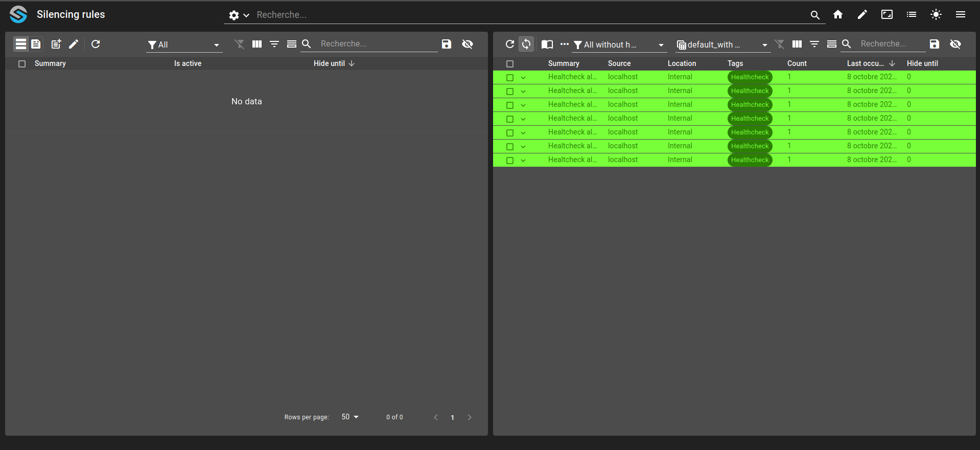
Task: Click the pencil edit icon in Silencing rules toolbar
Action: pyautogui.click(x=74, y=44)
